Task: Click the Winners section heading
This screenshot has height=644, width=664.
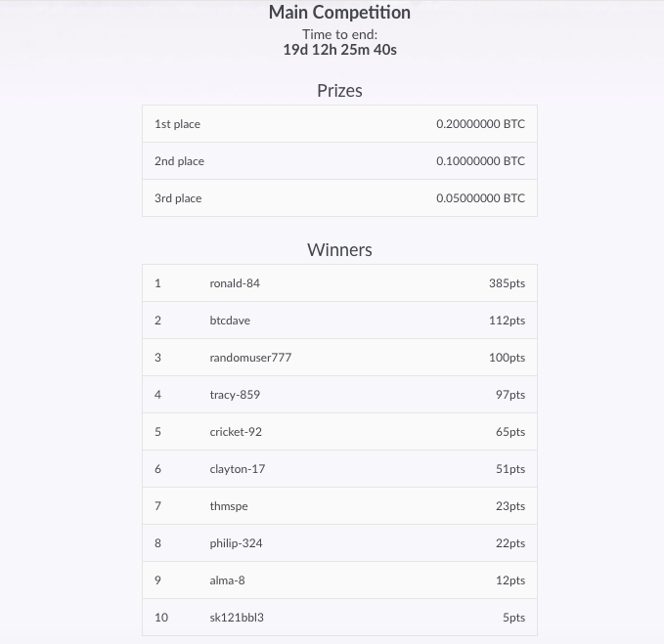Action: [x=339, y=250]
